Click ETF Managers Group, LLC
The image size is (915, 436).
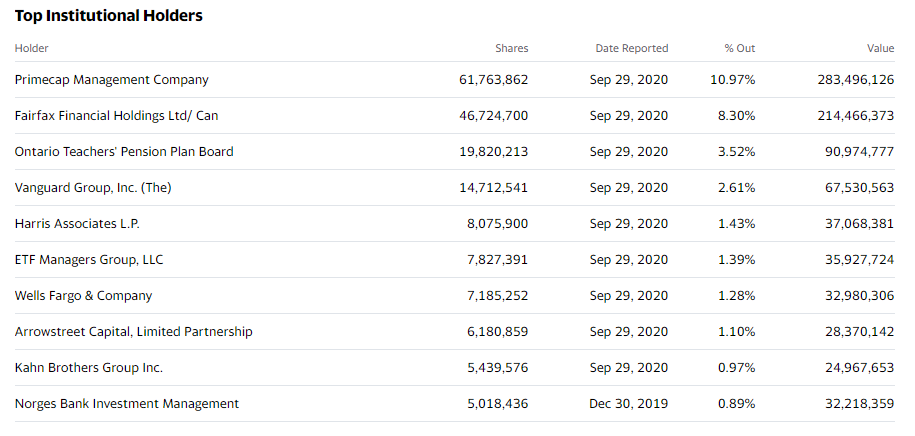click(x=89, y=260)
